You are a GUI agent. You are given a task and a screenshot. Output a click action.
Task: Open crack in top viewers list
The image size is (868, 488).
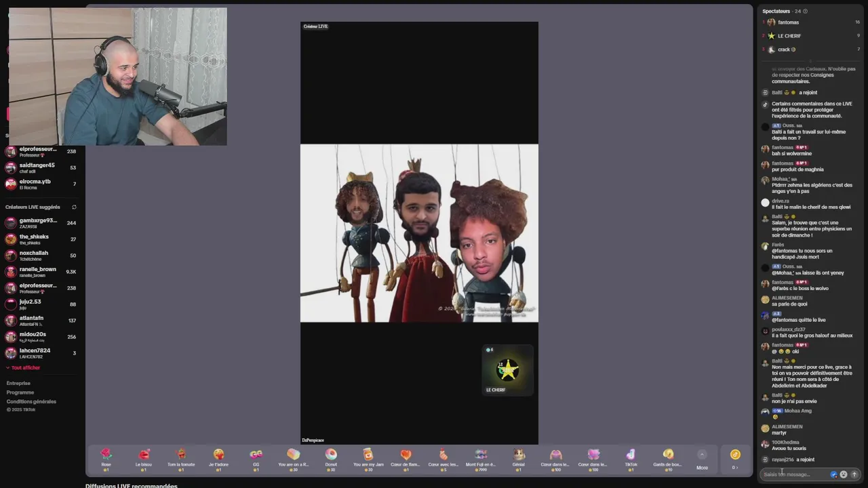pyautogui.click(x=811, y=49)
